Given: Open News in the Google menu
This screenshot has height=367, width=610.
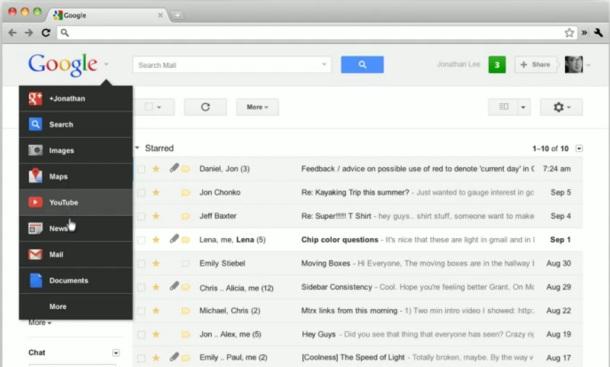Looking at the screenshot, I should [76, 228].
